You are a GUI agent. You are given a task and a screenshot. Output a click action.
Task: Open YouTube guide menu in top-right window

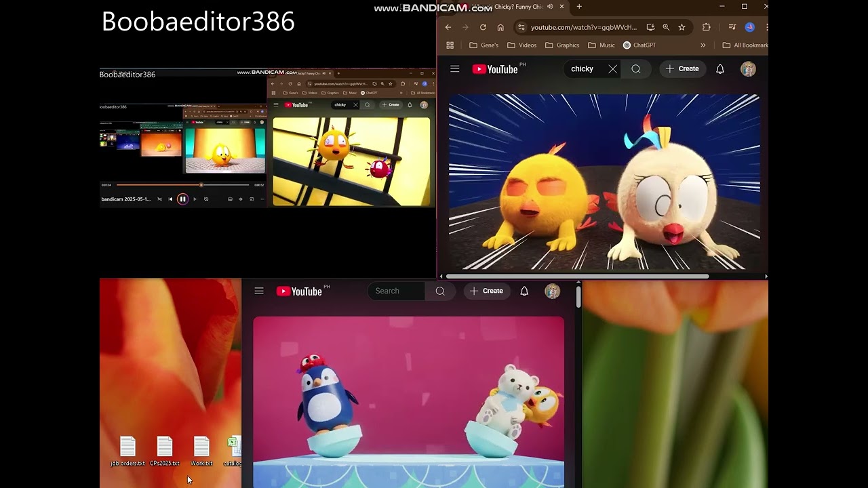click(x=455, y=69)
